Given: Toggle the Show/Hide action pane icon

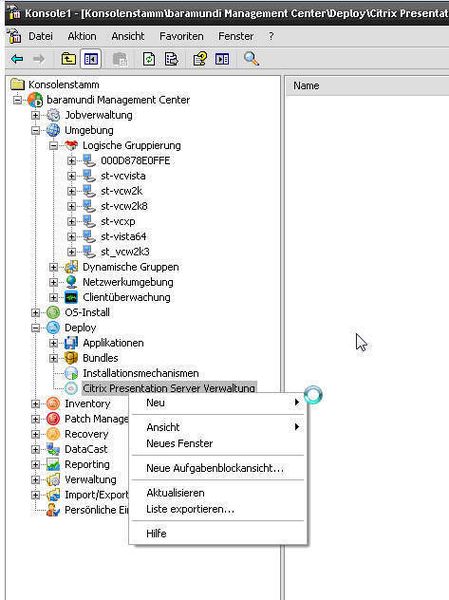Looking at the screenshot, I should [x=222, y=59].
